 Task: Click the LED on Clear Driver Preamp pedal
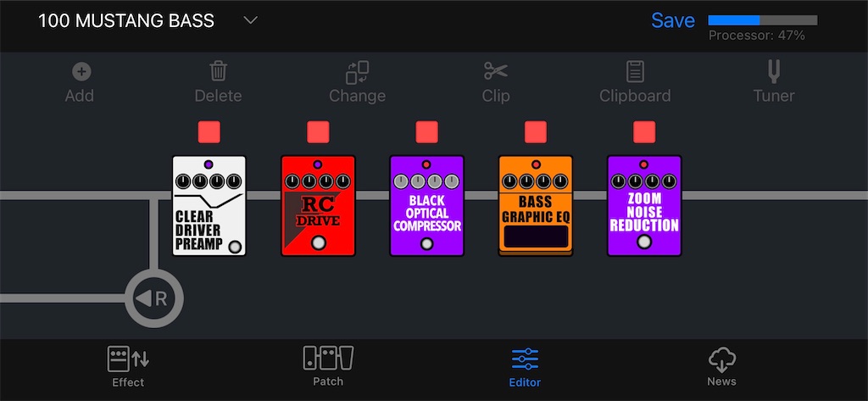(x=209, y=164)
